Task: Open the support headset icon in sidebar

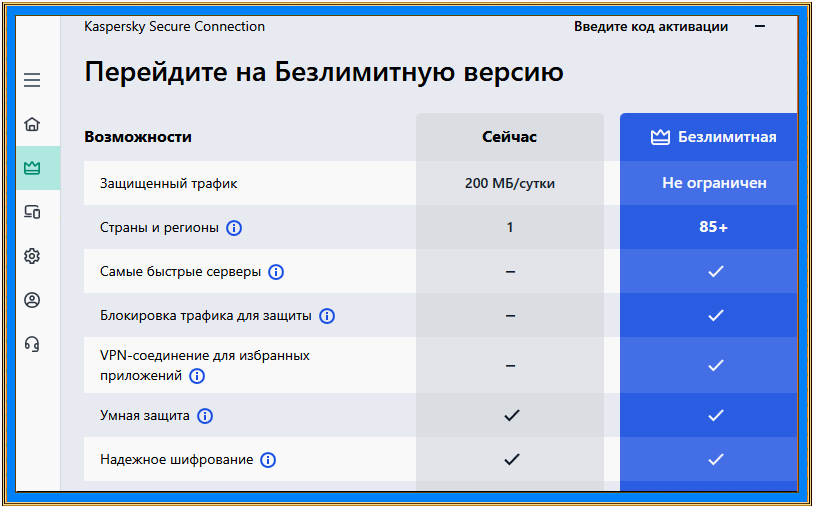Action: (32, 344)
